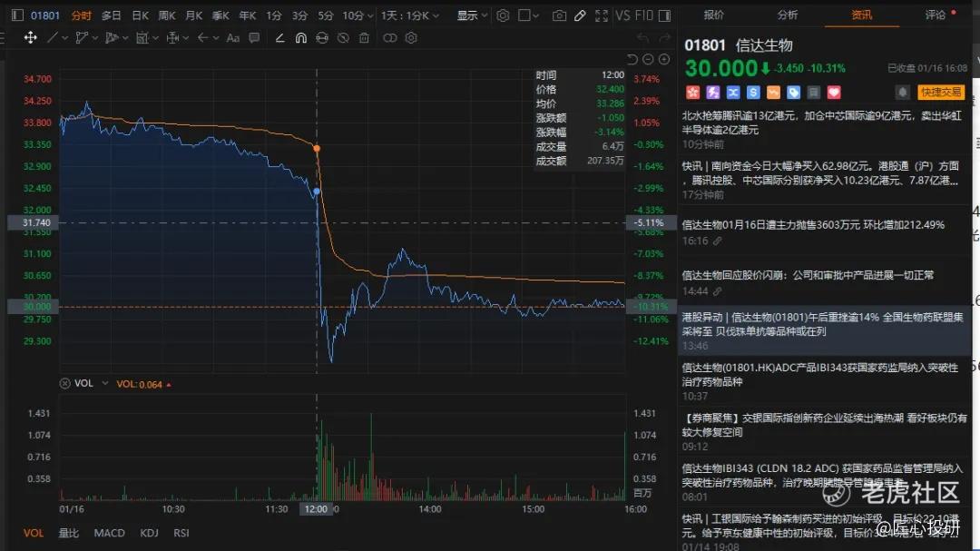This screenshot has height=551, width=980.
Task: Expand the polyline tool options arrow
Action: tap(95, 39)
